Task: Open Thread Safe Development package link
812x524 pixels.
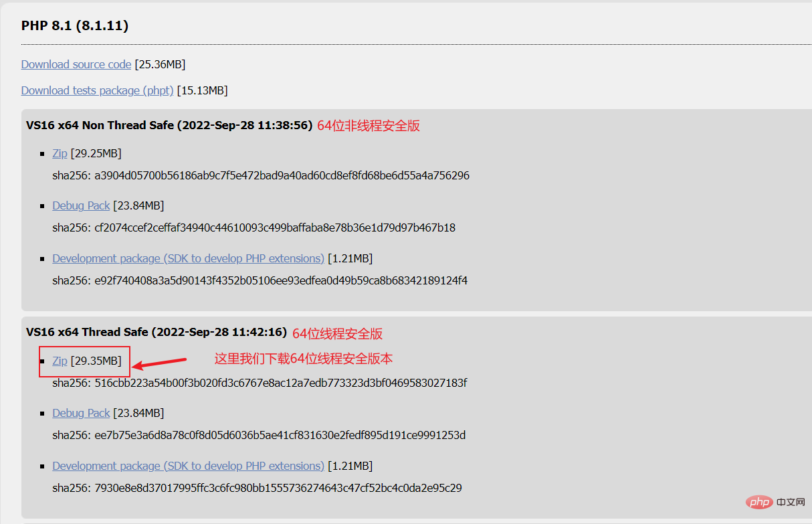Action: click(189, 466)
